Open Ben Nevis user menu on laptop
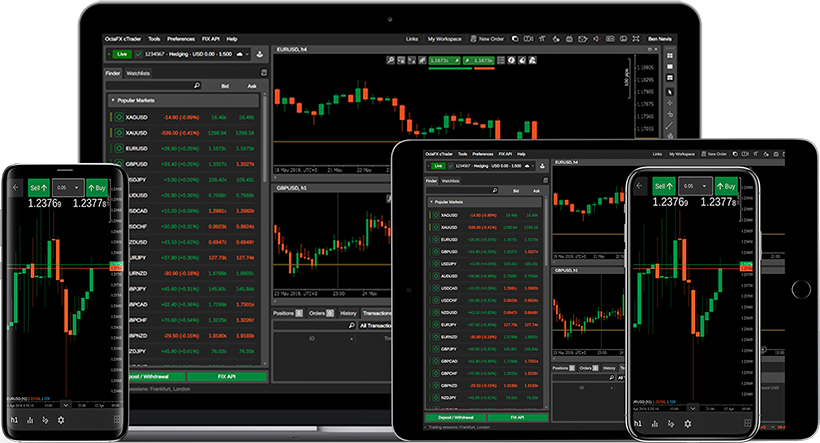Image resolution: width=820 pixels, height=443 pixels. click(660, 39)
